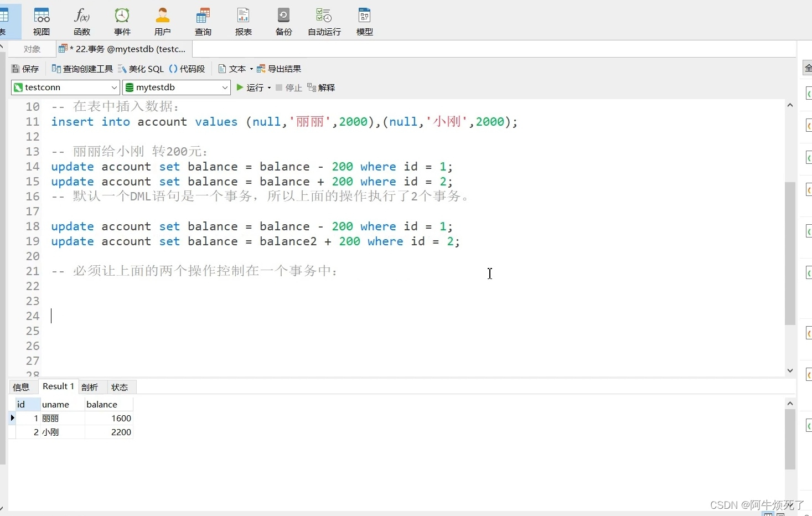Click the 解释 explain button

[x=321, y=87]
